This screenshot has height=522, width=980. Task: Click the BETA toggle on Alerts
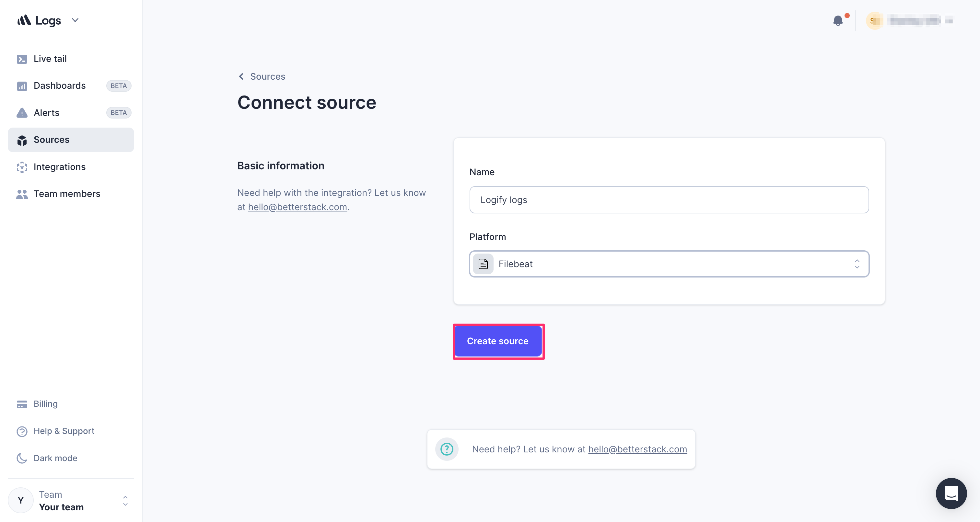[118, 113]
